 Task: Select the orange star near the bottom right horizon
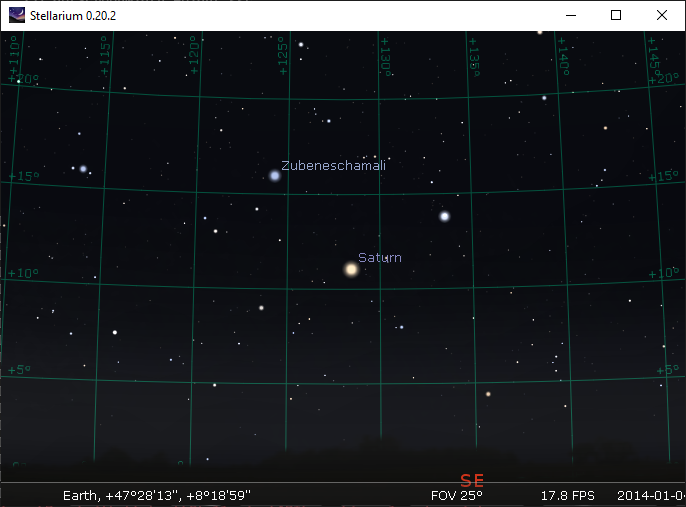(488, 394)
